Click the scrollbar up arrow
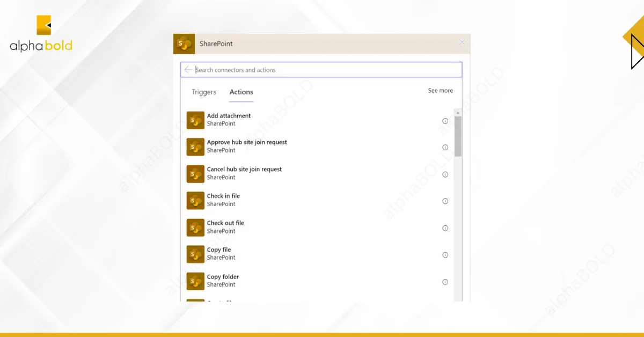This screenshot has height=337, width=644. click(x=458, y=113)
